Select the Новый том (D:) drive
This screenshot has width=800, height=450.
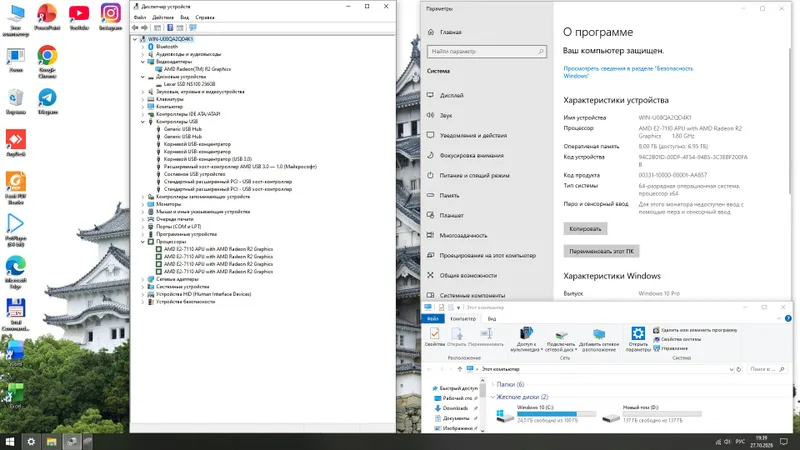point(651,414)
